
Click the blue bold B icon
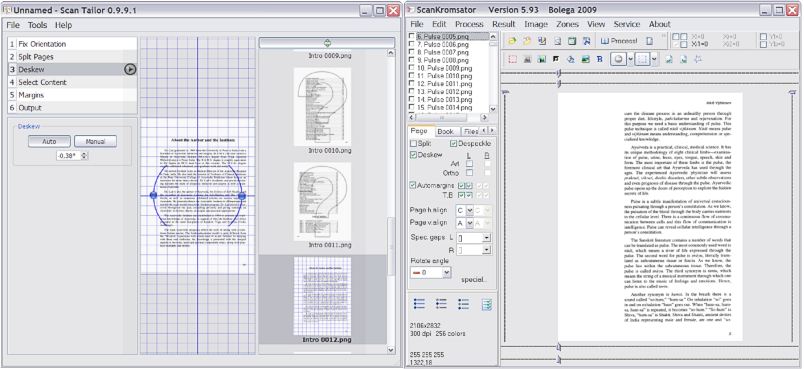[x=599, y=59]
